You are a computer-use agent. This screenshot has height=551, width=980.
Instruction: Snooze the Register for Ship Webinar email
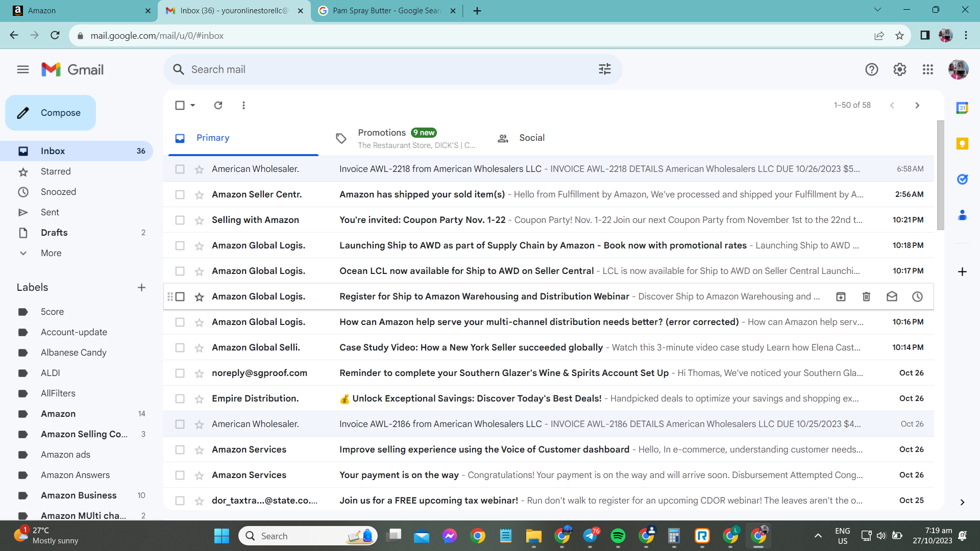pos(917,296)
